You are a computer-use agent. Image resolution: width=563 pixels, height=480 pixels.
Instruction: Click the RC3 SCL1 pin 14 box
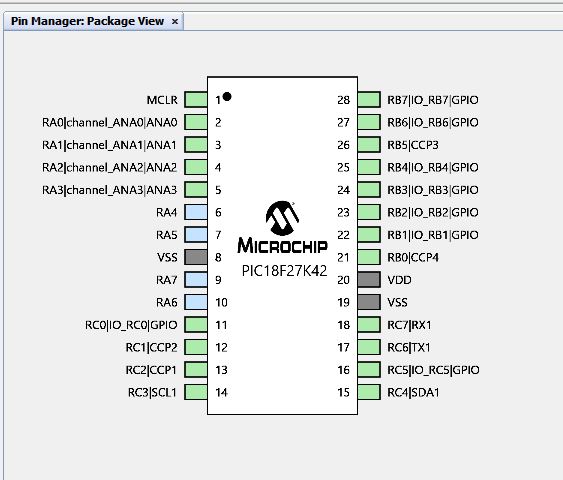pos(196,392)
